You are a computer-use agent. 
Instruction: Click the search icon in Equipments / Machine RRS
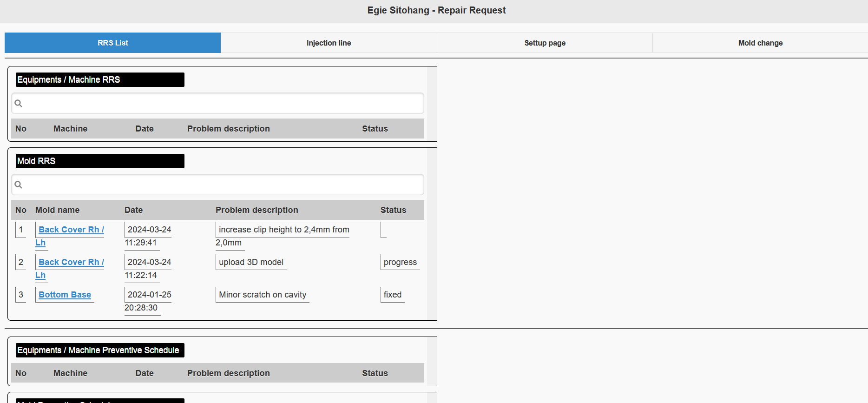19,103
